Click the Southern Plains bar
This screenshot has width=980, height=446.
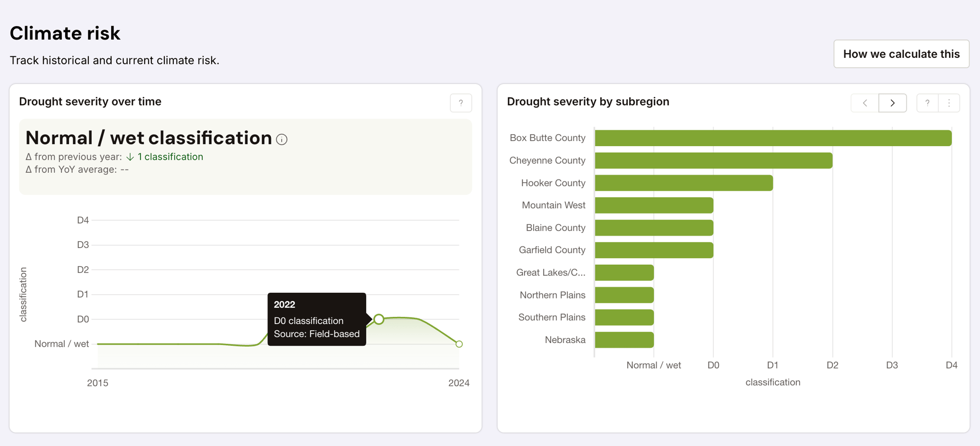tap(624, 317)
